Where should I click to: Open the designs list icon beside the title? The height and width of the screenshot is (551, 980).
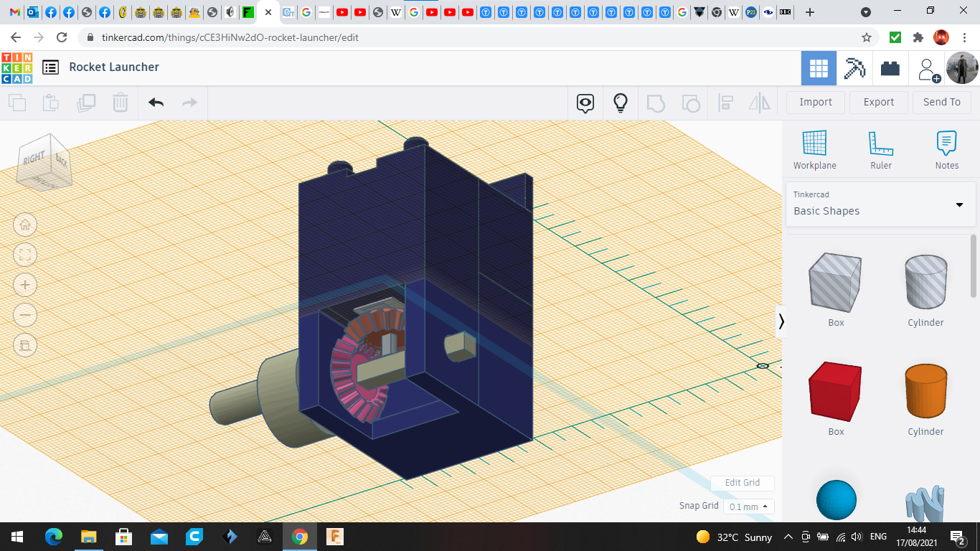[50, 67]
